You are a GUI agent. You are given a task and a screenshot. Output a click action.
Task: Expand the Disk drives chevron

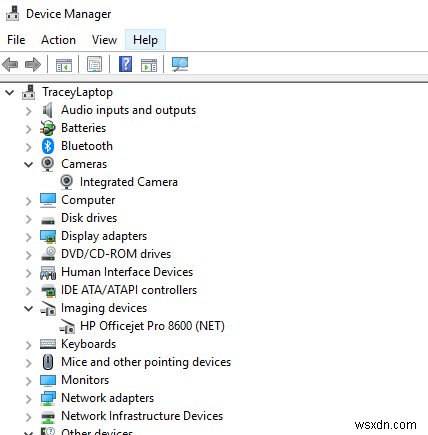click(x=29, y=219)
